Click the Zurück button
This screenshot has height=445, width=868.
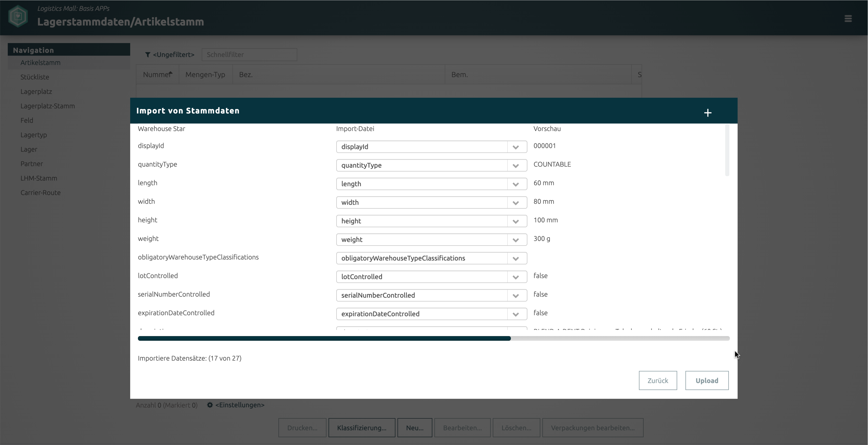[x=658, y=380]
